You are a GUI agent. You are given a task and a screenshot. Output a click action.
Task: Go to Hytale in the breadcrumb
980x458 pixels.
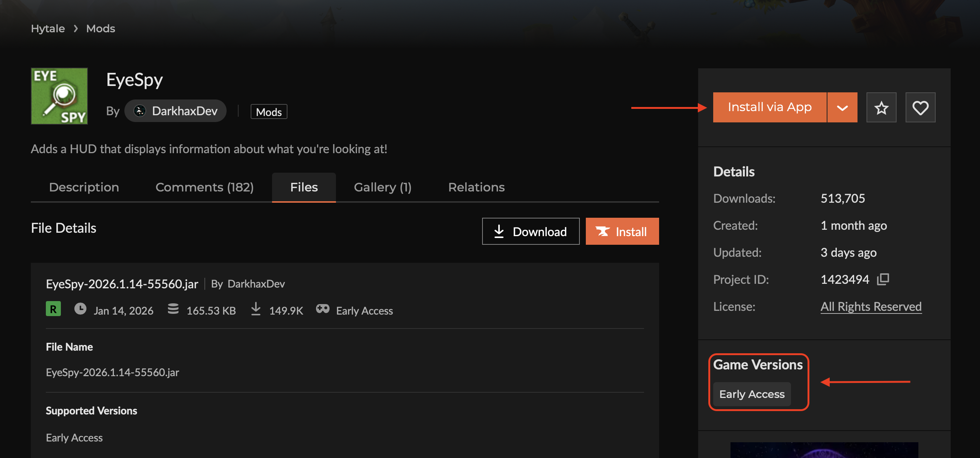[48, 29]
